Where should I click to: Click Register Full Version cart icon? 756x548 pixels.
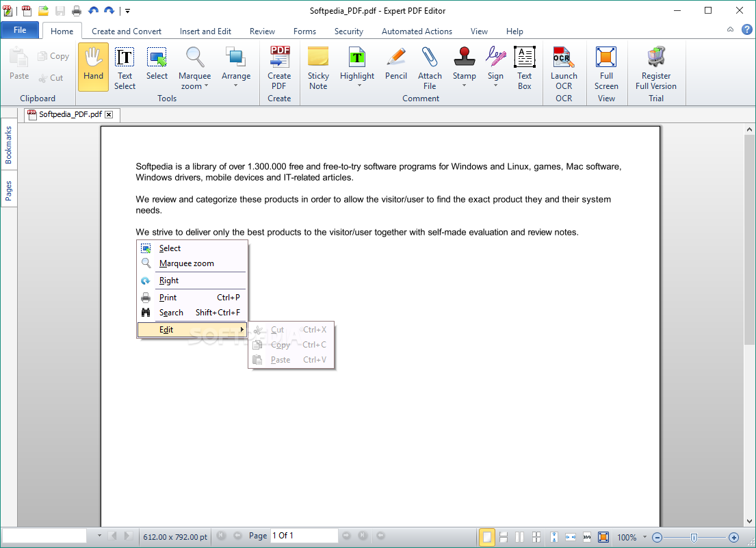click(x=655, y=57)
